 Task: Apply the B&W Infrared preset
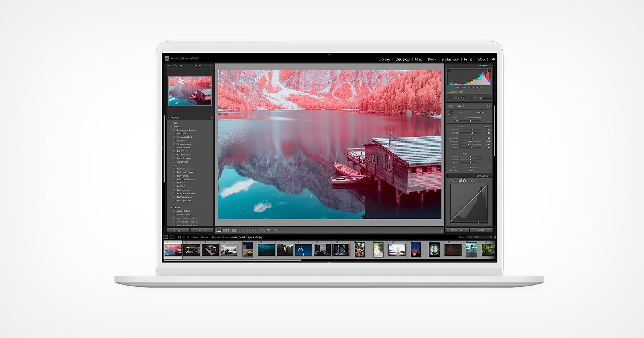[183, 190]
